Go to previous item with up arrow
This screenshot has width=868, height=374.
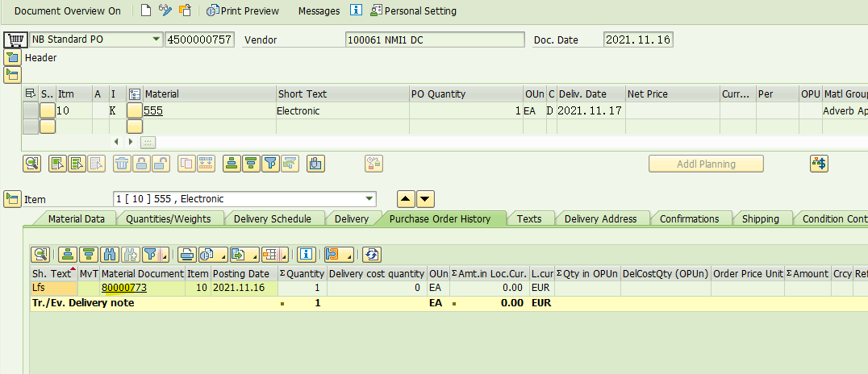[406, 198]
